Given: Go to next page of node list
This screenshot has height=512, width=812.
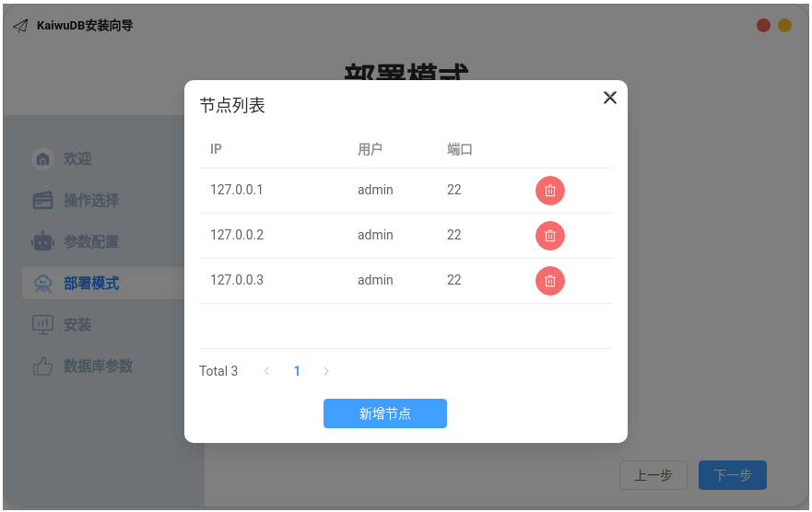Looking at the screenshot, I should tap(326, 371).
